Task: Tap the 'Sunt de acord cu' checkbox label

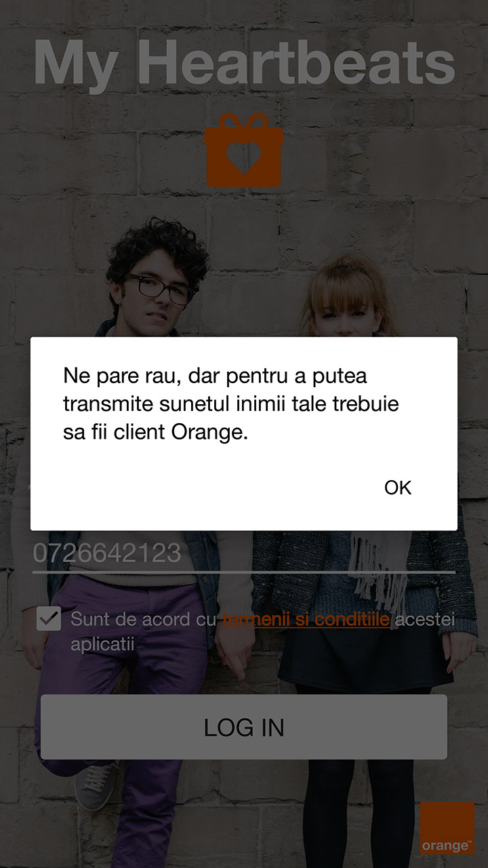Action: coord(144,619)
